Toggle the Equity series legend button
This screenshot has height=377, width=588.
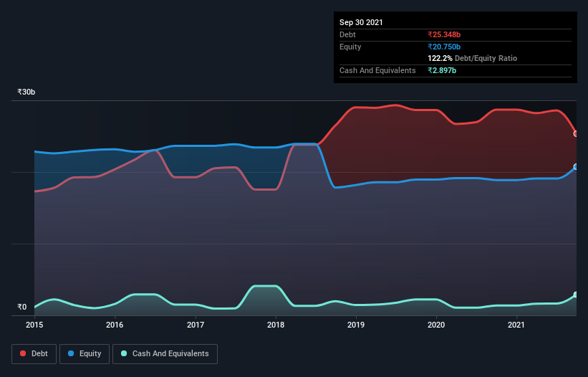[85, 354]
